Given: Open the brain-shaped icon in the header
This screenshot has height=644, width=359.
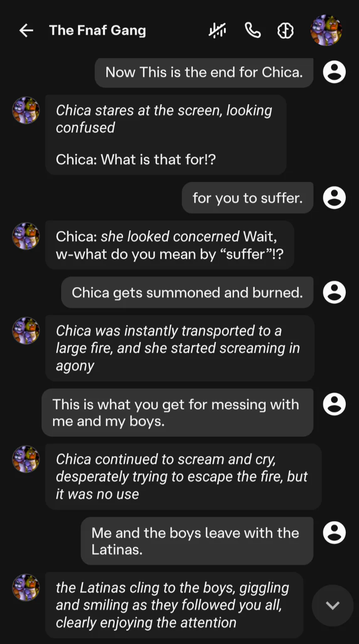Looking at the screenshot, I should tap(285, 30).
